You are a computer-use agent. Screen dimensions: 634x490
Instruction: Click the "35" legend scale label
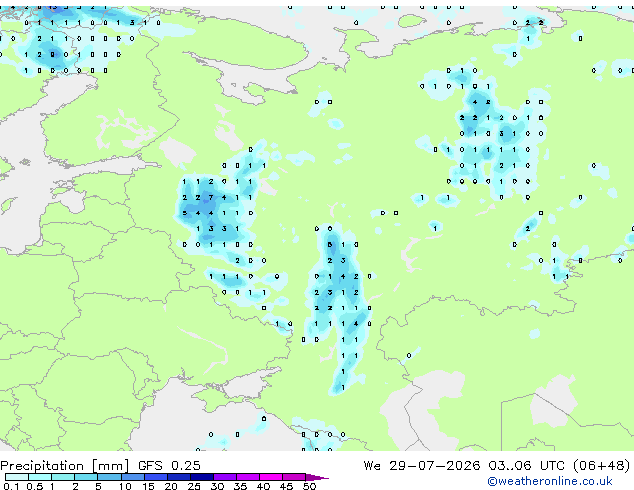pos(240,486)
